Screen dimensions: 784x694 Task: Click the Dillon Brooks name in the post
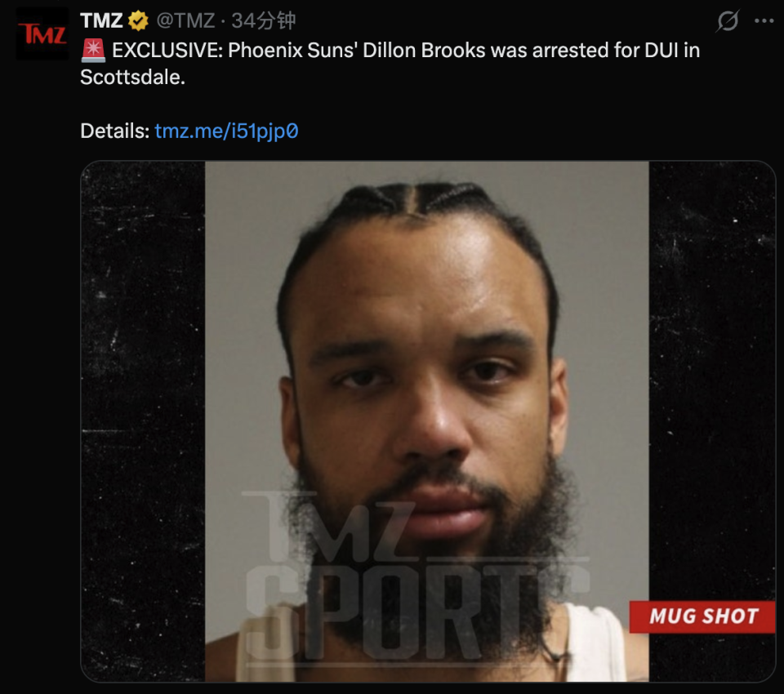[x=424, y=51]
